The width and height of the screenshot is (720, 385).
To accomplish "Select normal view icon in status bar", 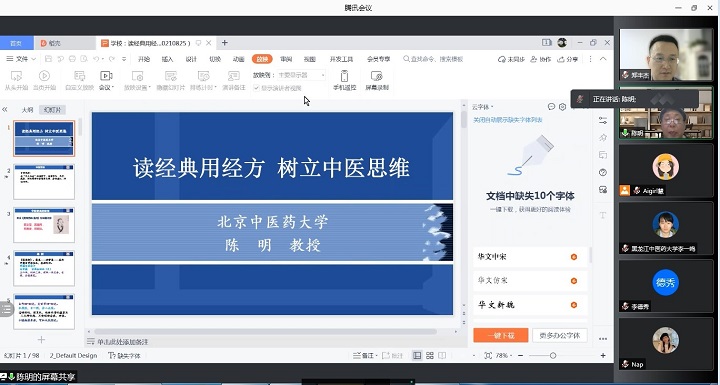I will pyautogui.click(x=417, y=356).
